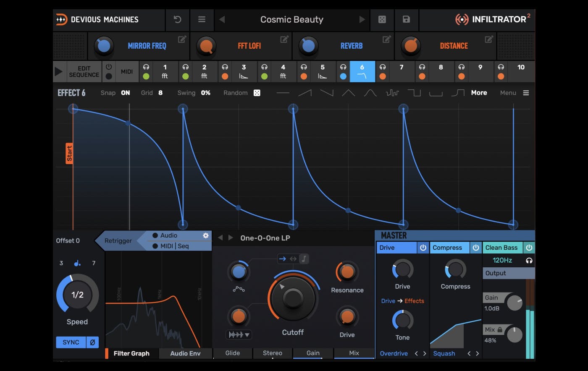Open the Stereo tab

272,353
